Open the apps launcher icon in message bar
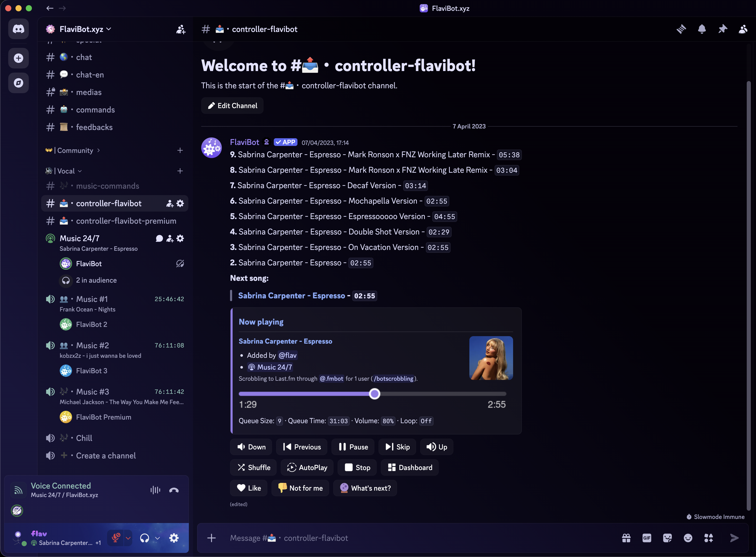 click(708, 538)
